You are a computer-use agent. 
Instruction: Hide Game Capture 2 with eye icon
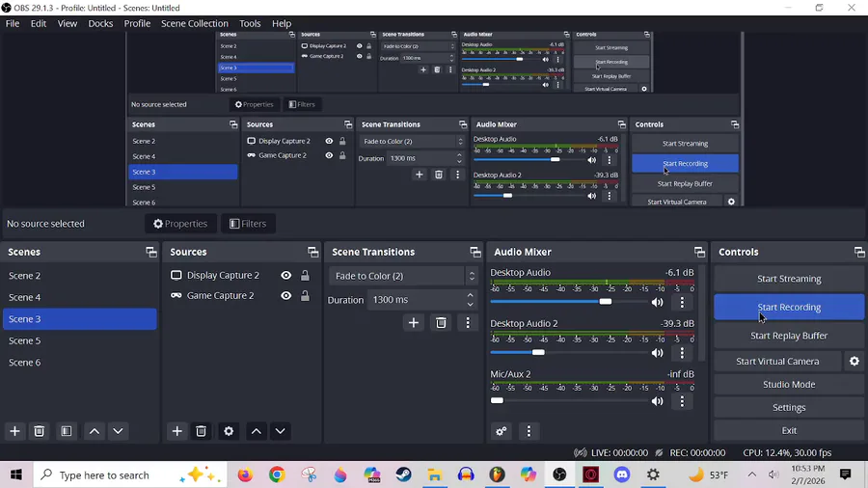(x=286, y=296)
